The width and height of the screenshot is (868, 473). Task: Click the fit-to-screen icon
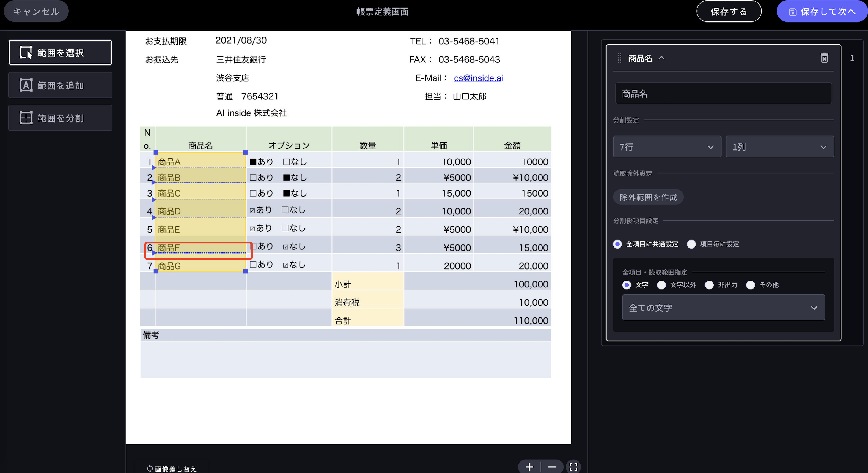573,467
